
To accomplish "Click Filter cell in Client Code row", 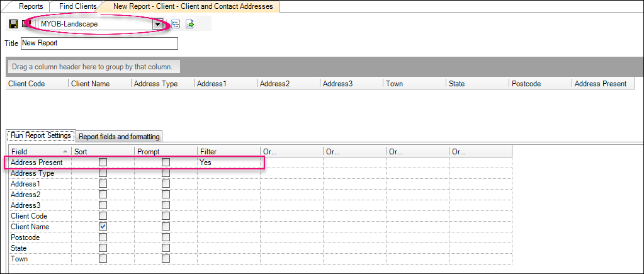I will point(229,216).
